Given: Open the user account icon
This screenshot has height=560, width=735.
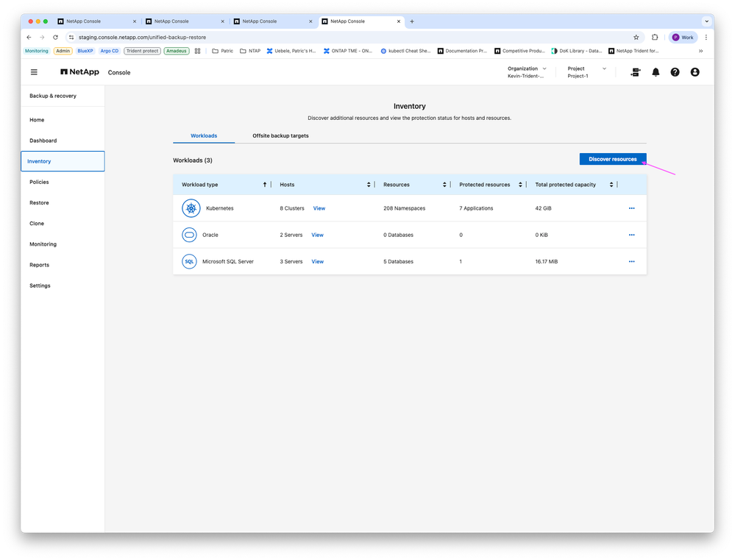Looking at the screenshot, I should click(695, 72).
